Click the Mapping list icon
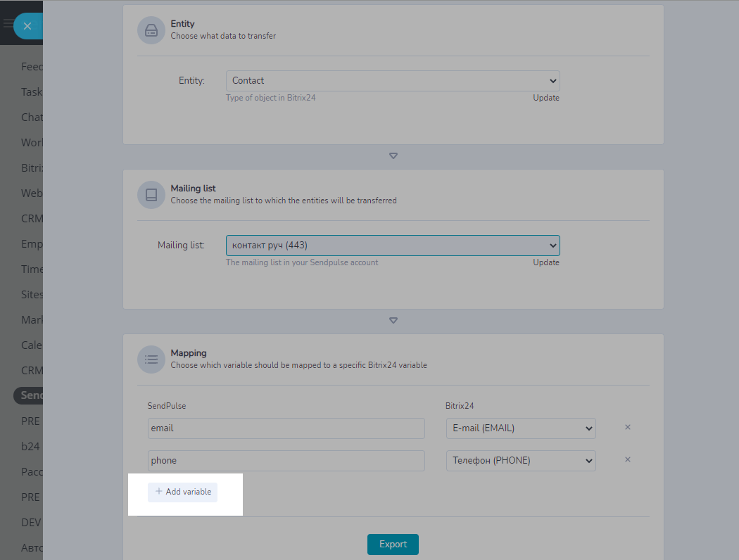739x560 pixels. pos(151,359)
